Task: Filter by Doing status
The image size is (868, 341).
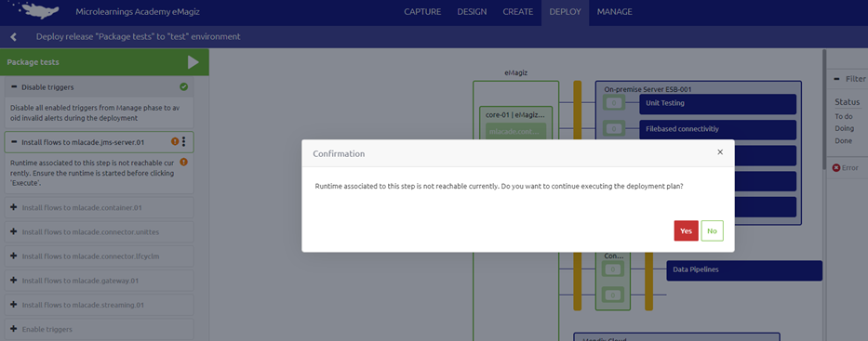Action: point(844,128)
